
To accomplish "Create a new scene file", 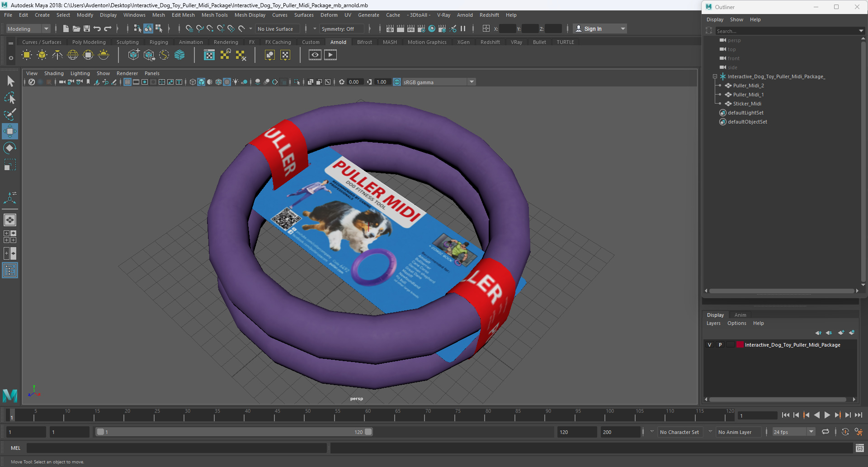I will [66, 29].
